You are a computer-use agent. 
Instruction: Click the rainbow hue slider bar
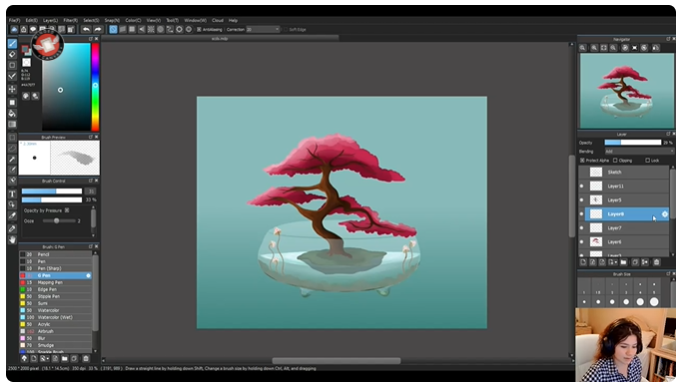pos(95,87)
